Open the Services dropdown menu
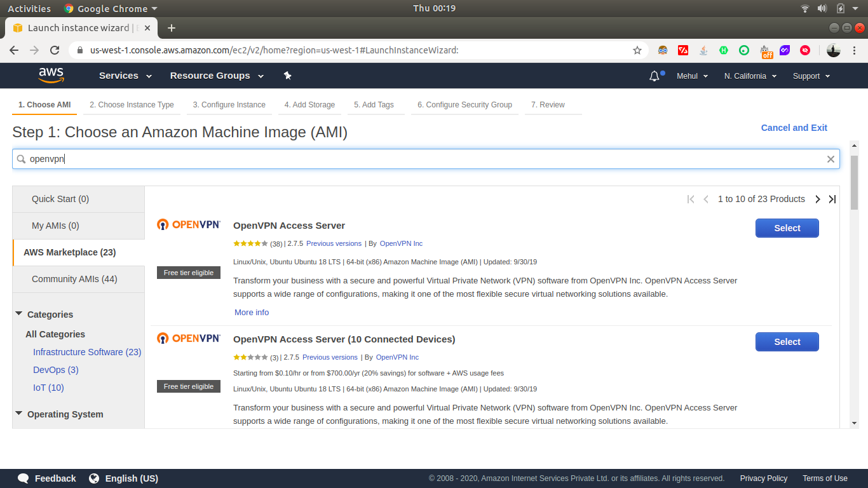 coord(125,76)
